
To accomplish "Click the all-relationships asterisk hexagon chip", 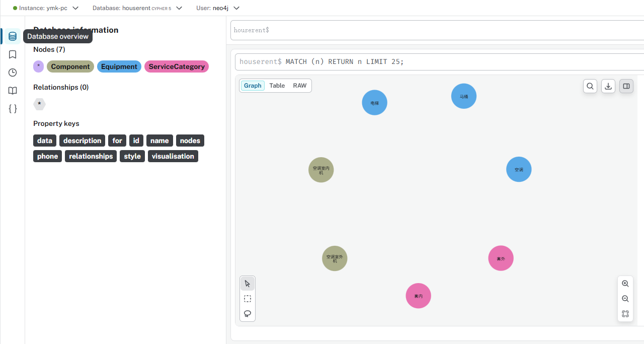I will coord(39,104).
